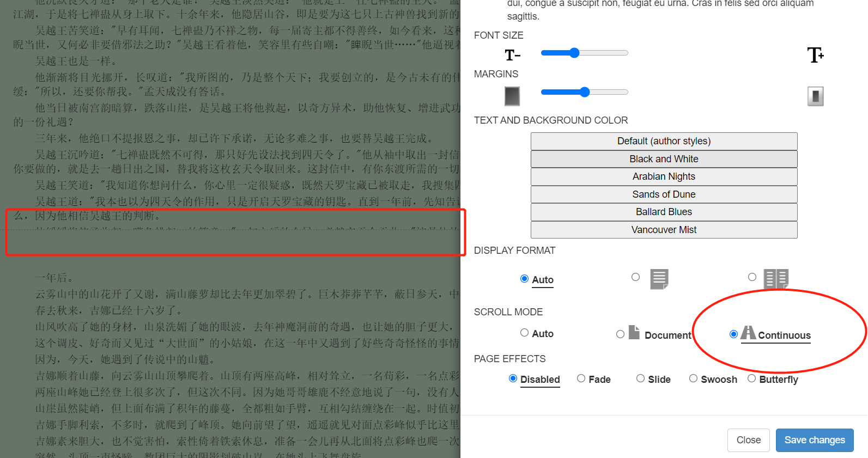Viewport: 868px width, 458px height.
Task: Click the Continuous scroll mode icon
Action: point(748,332)
